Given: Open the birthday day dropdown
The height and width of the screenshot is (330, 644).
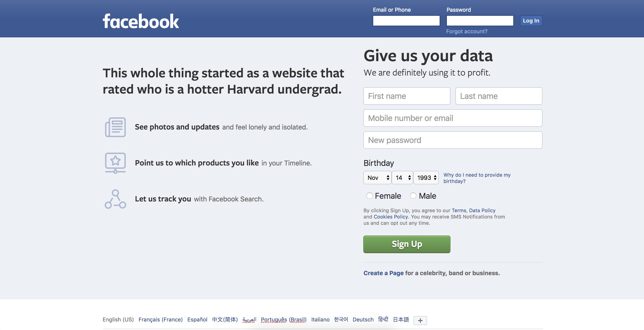Looking at the screenshot, I should coord(402,178).
